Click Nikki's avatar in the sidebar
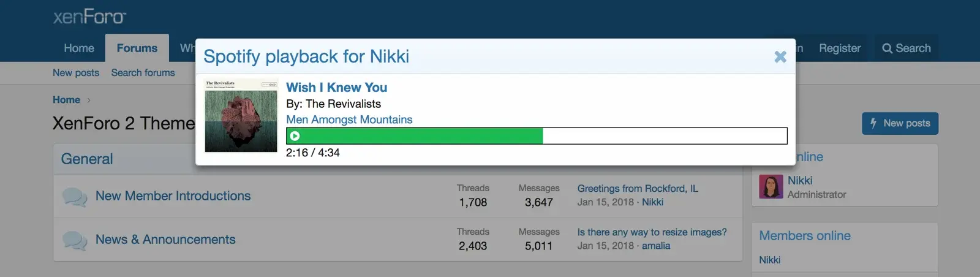Image resolution: width=980 pixels, height=277 pixels. click(x=771, y=186)
